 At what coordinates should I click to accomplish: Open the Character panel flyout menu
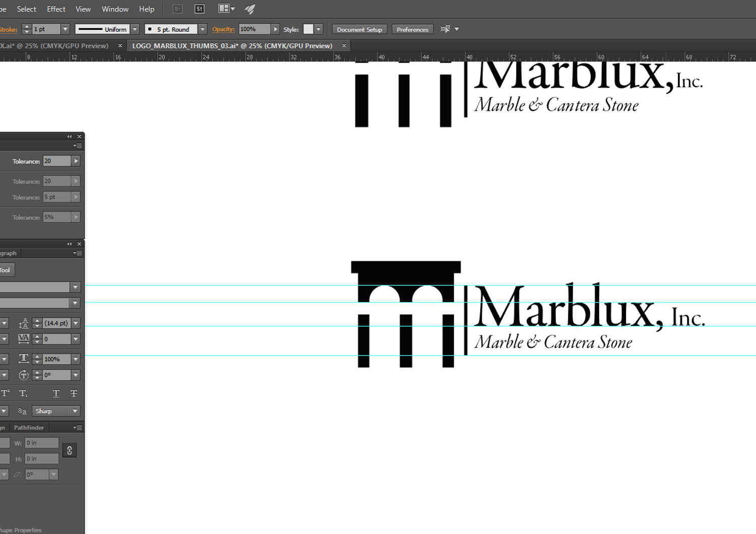pos(78,253)
